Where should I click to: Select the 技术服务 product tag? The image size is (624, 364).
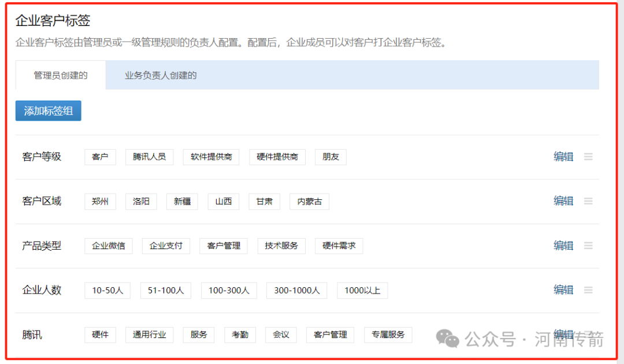pos(281,246)
